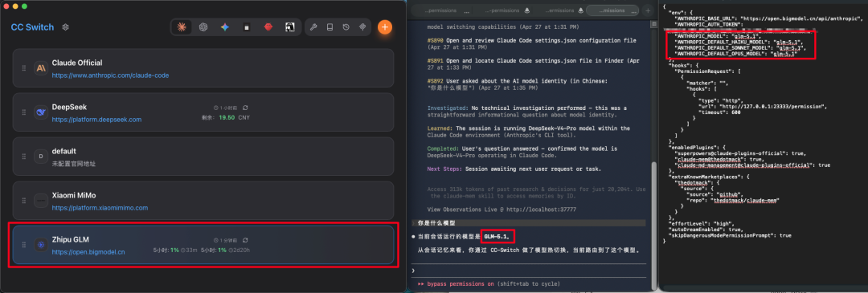The image size is (868, 293).
Task: Select the Claude Official provider card
Action: 203,68
